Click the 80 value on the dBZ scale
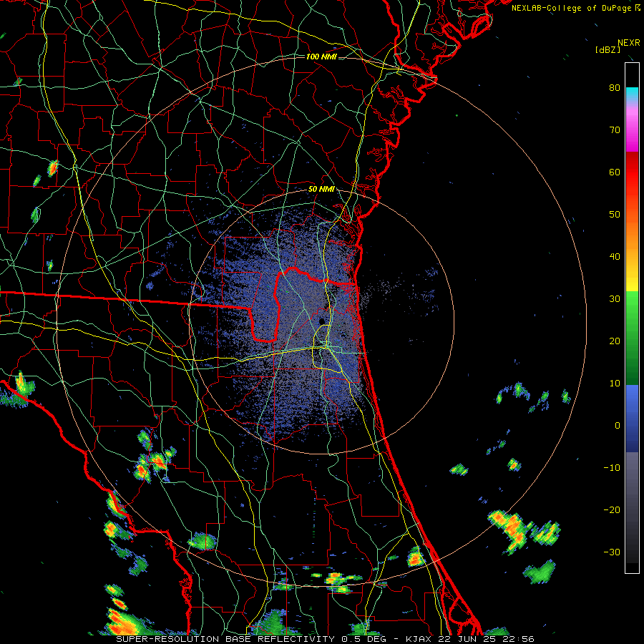Viewport: 644px width, 644px height. 615,87
